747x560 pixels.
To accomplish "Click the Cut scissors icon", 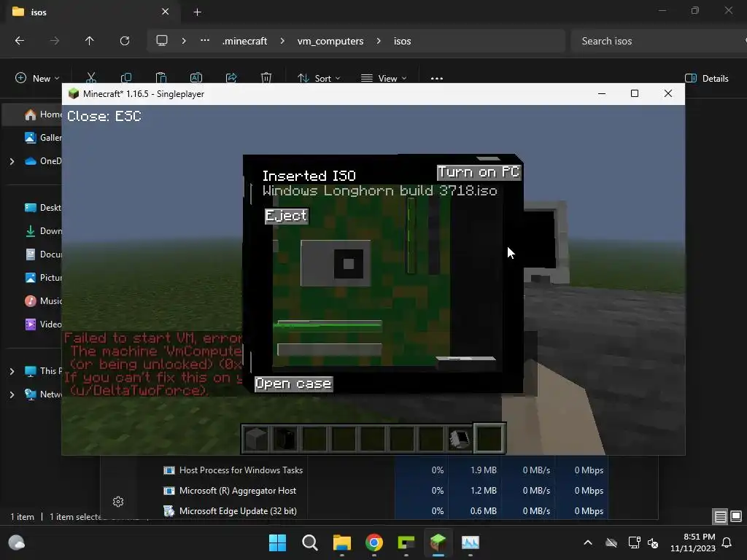I will click(91, 77).
